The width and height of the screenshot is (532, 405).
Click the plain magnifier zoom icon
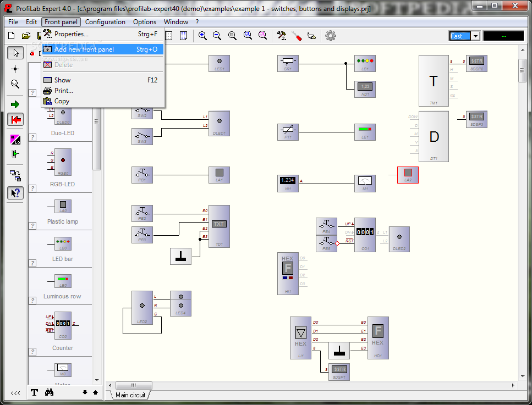[232, 36]
